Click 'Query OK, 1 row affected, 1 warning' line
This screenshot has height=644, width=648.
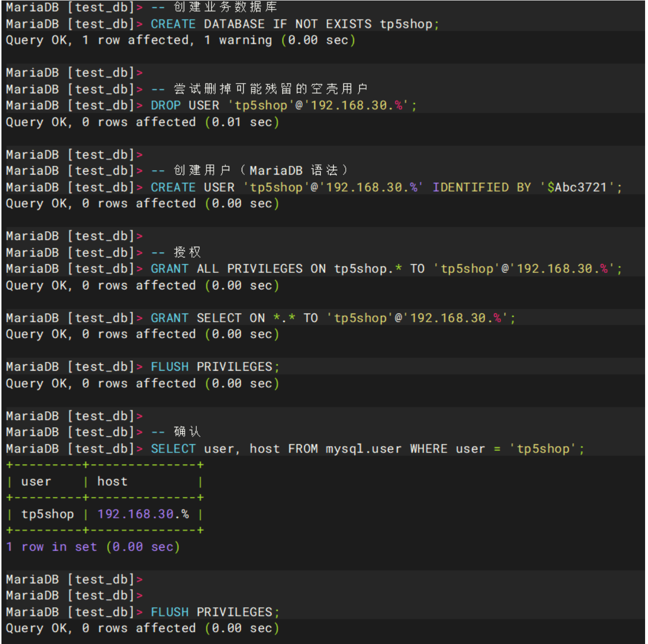[181, 40]
